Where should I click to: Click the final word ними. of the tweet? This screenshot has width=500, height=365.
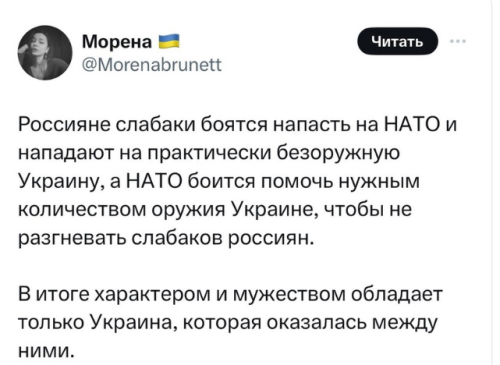(x=45, y=351)
